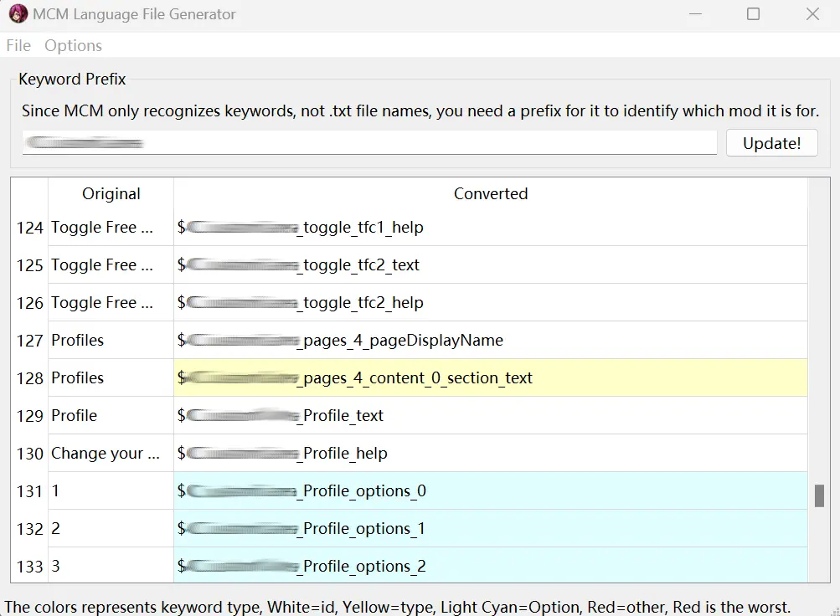Select row number 132

29,529
